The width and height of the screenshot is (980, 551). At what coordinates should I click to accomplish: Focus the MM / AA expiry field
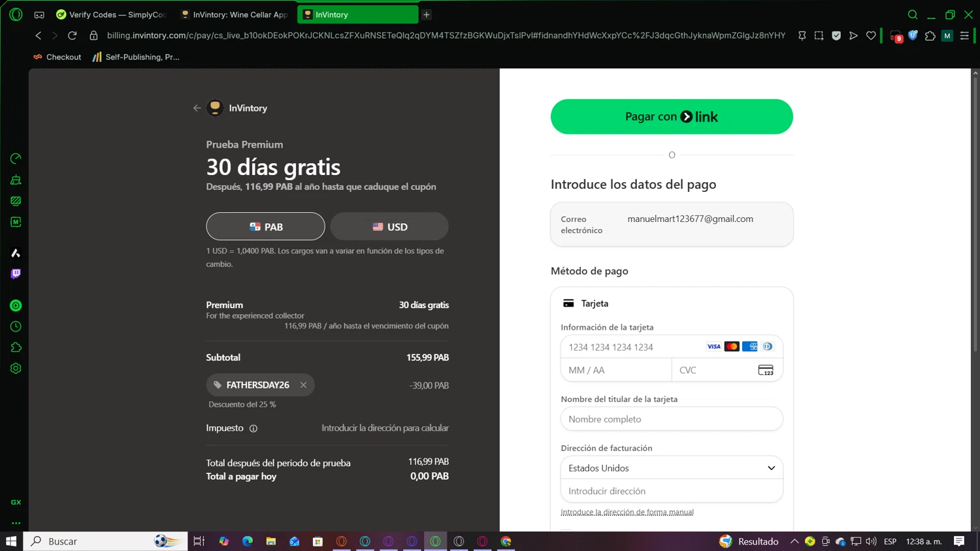[616, 370]
